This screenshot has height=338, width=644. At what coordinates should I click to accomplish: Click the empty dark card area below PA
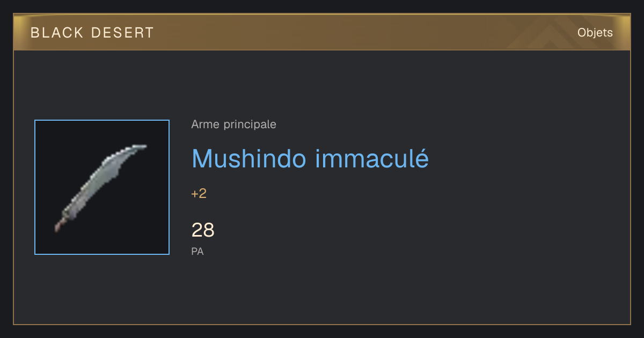click(x=322, y=292)
